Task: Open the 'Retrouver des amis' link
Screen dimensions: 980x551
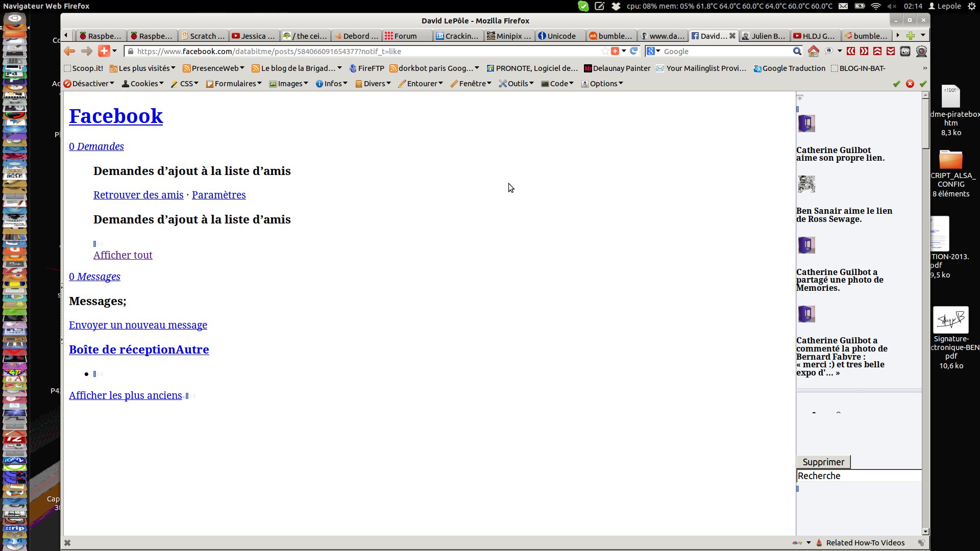Action: [138, 195]
